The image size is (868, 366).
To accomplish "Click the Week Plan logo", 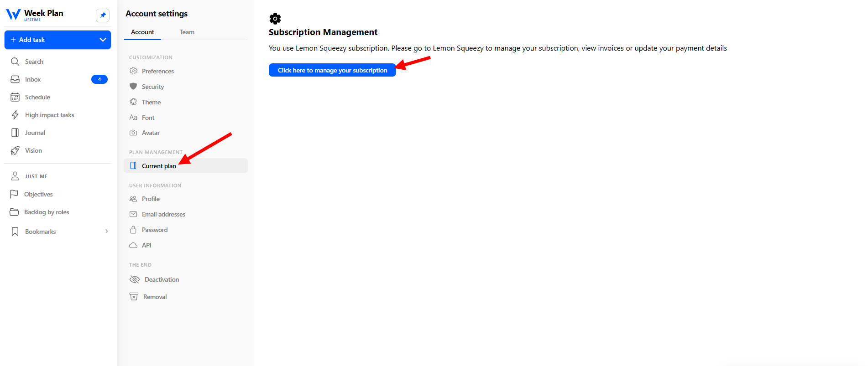I will [x=35, y=15].
